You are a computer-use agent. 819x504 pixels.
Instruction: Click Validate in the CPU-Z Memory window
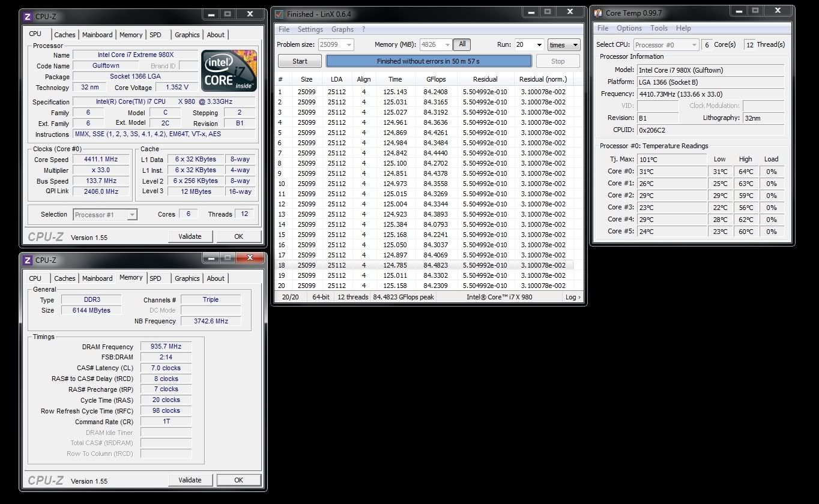(x=190, y=480)
